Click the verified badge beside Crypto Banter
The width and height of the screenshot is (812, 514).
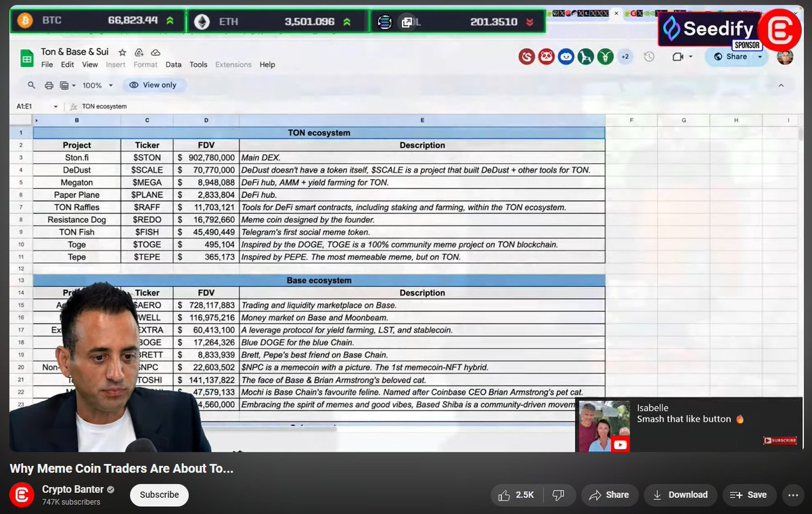pos(110,490)
